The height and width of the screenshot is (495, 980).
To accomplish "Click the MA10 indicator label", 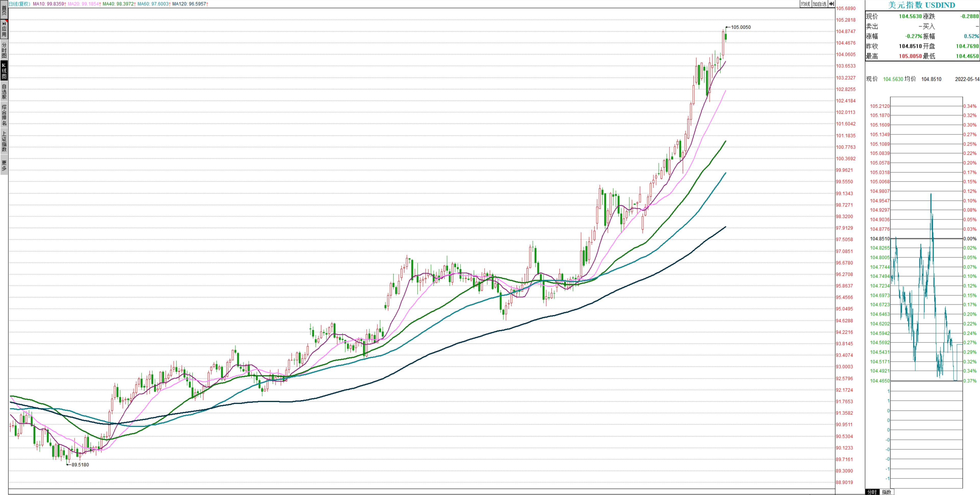I will coord(50,4).
